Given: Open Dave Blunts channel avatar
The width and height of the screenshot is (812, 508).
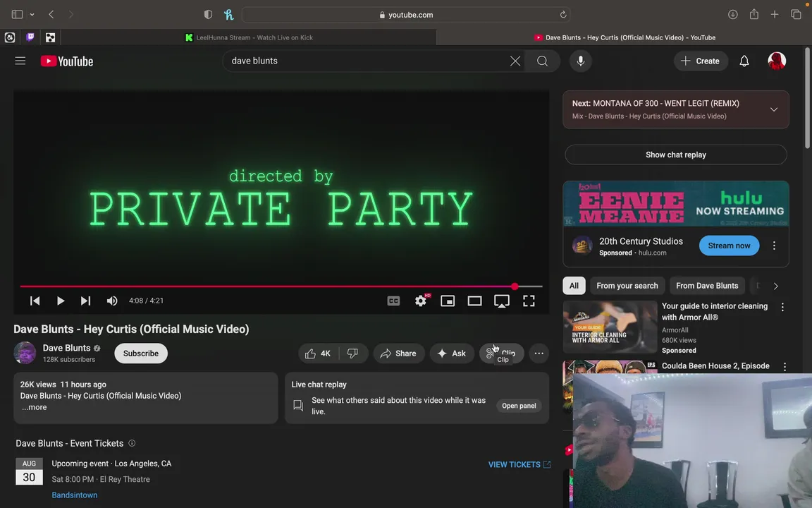Looking at the screenshot, I should (x=25, y=353).
